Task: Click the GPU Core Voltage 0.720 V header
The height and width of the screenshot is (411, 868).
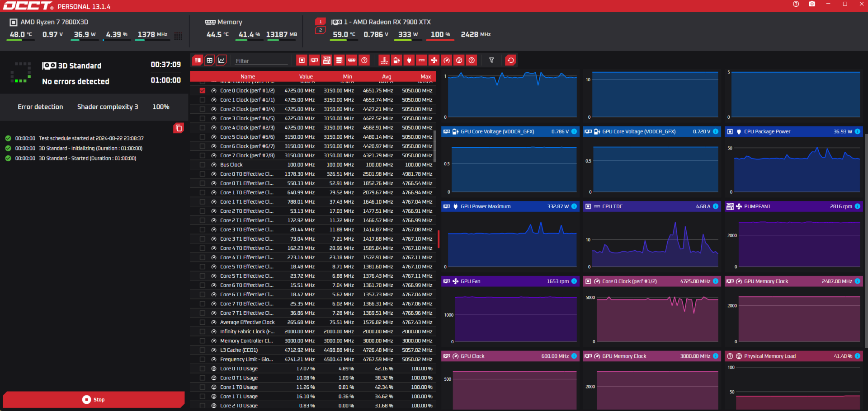Action: pos(651,131)
